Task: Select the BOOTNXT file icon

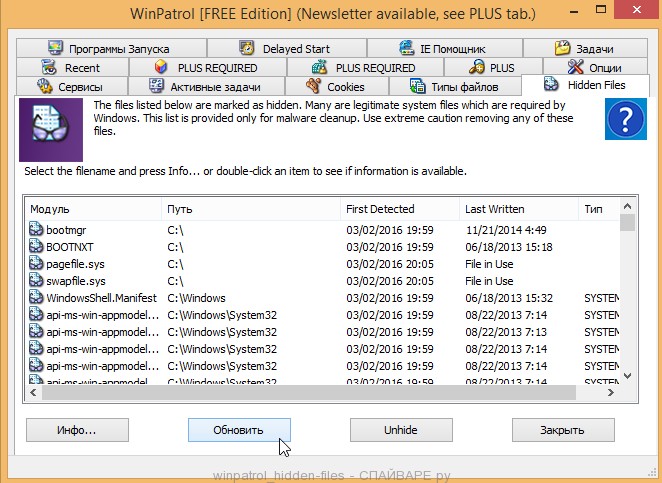Action: tap(36, 246)
